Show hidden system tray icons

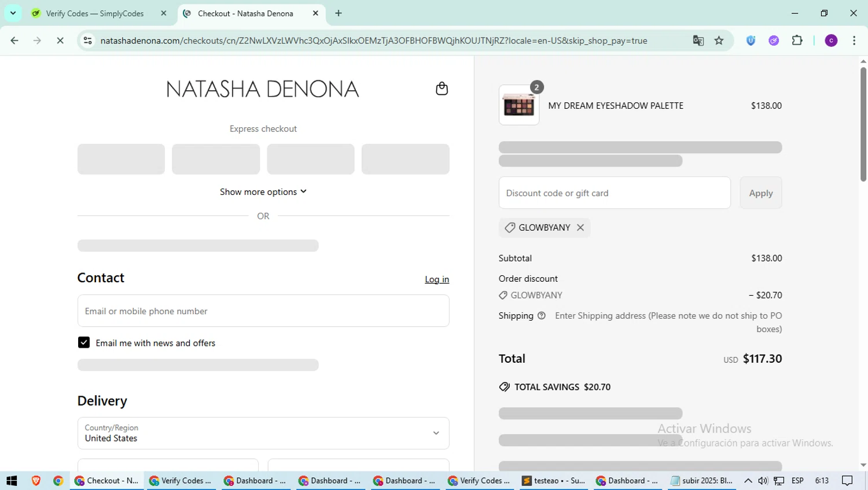[x=748, y=481]
